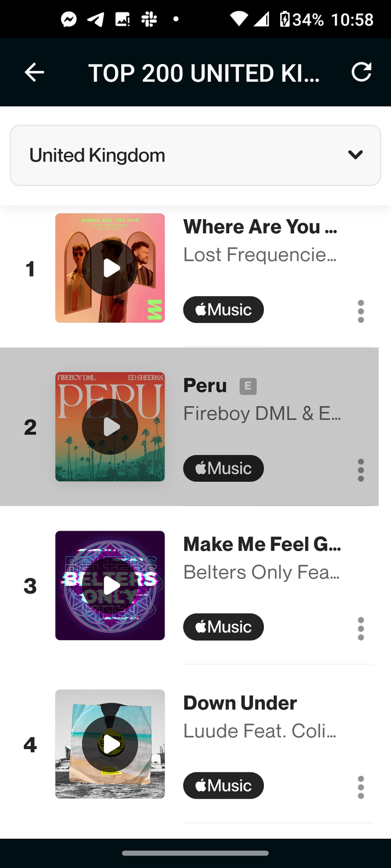Play the Down Under preview
Image resolution: width=391 pixels, height=868 pixels.
pos(110,744)
